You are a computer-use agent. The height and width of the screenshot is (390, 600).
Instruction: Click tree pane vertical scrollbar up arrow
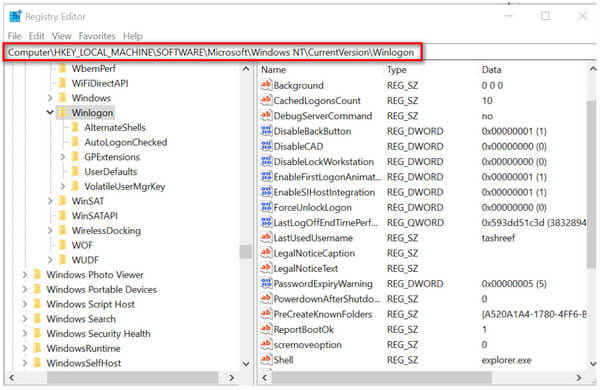(x=246, y=69)
